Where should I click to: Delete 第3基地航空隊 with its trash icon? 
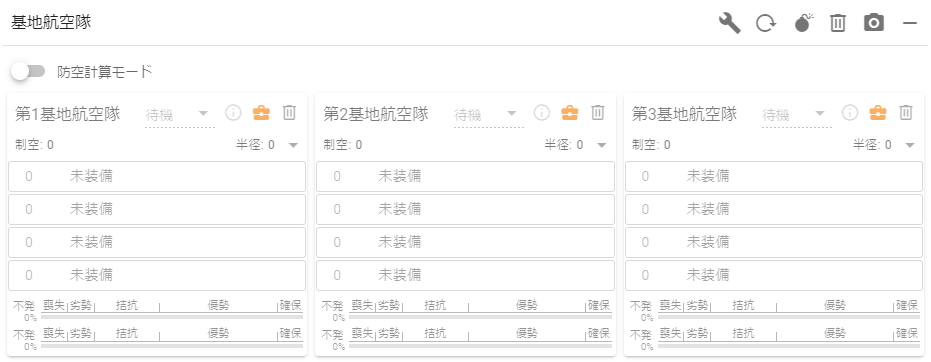905,112
